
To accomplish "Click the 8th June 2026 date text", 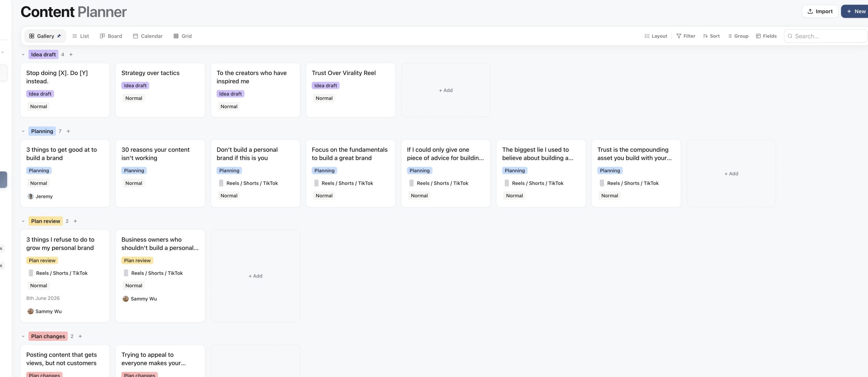I will click(43, 298).
